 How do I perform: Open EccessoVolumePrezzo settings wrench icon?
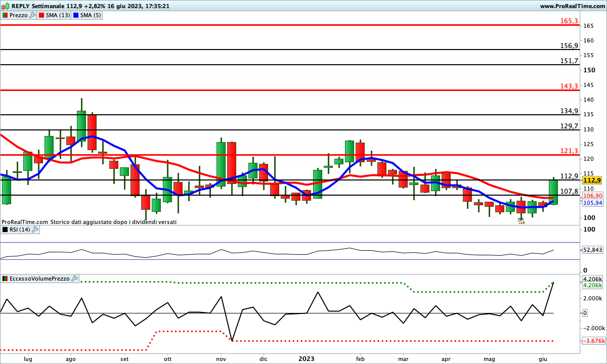tap(75, 279)
